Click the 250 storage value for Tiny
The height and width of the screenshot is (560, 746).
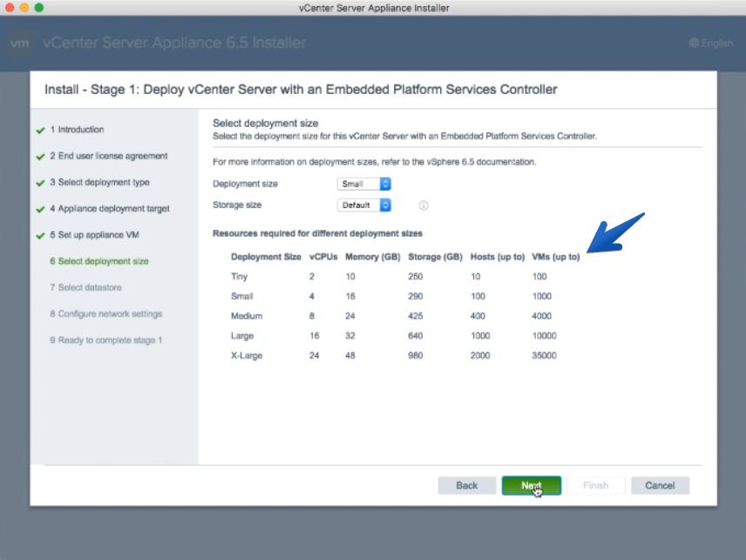416,277
